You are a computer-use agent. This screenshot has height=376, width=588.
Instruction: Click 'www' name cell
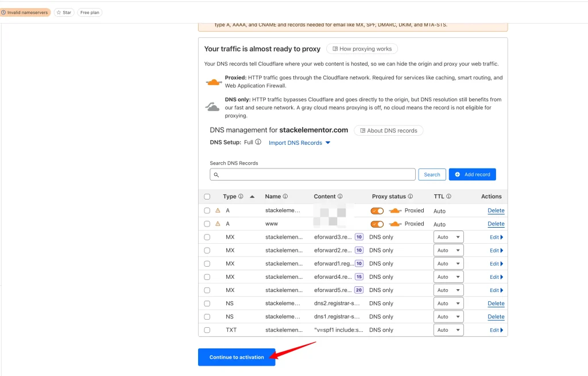point(272,224)
